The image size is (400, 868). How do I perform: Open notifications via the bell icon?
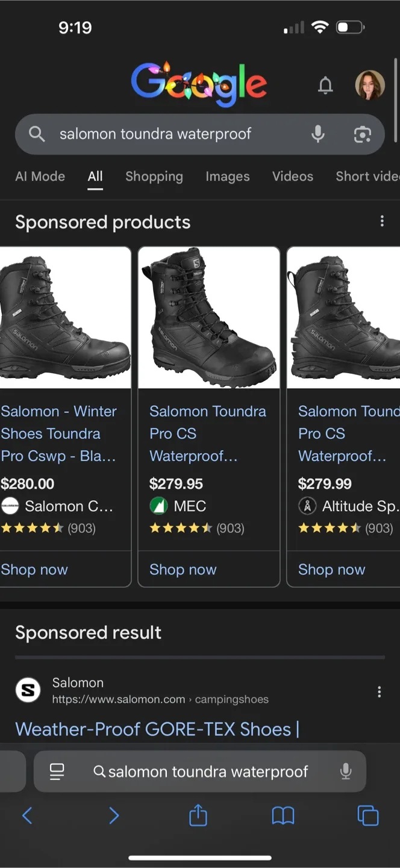click(x=325, y=85)
